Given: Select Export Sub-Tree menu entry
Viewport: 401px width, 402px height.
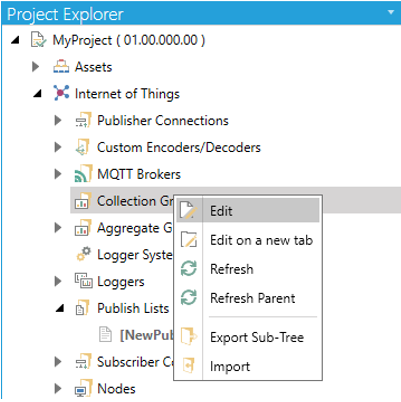Looking at the screenshot, I should click(x=248, y=337).
